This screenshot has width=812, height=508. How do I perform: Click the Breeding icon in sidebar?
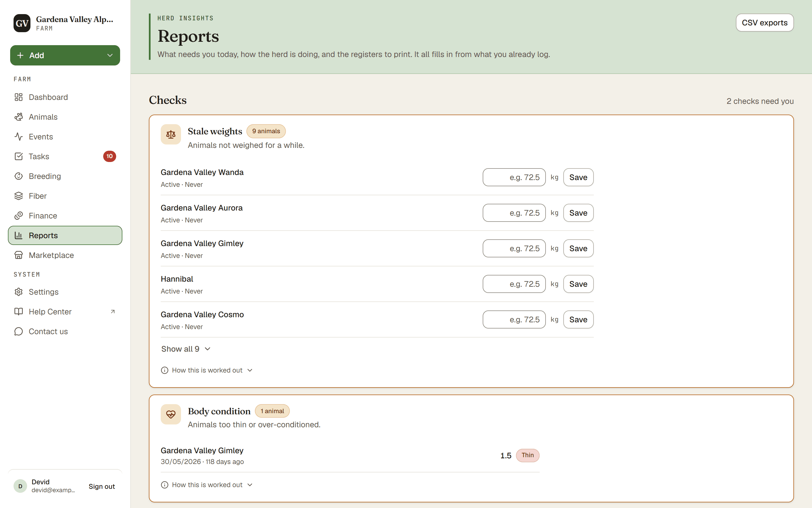[x=18, y=176]
